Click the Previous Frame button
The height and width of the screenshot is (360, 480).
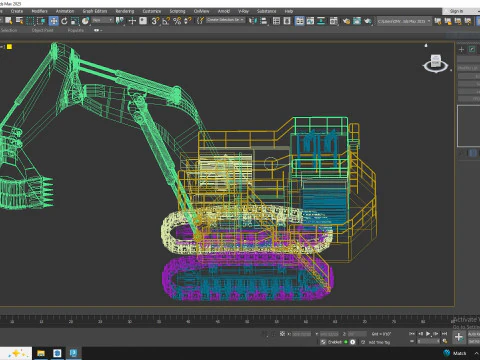(x=420, y=333)
